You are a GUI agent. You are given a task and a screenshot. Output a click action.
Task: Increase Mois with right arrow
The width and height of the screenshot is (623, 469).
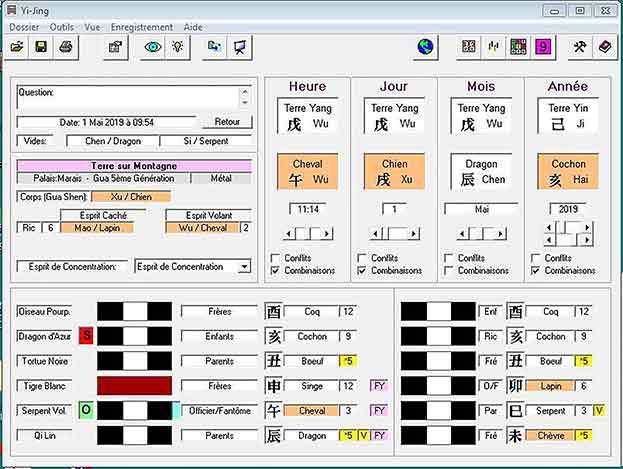500,234
